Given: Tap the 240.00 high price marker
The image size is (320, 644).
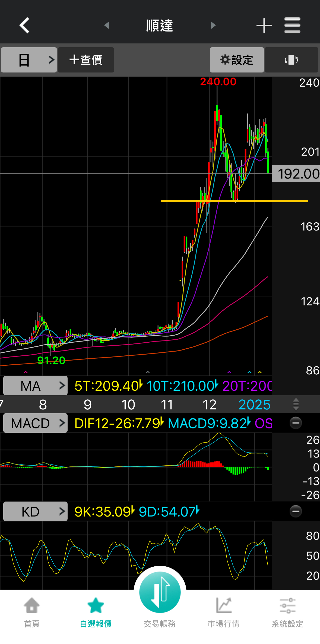Looking at the screenshot, I should tap(218, 82).
